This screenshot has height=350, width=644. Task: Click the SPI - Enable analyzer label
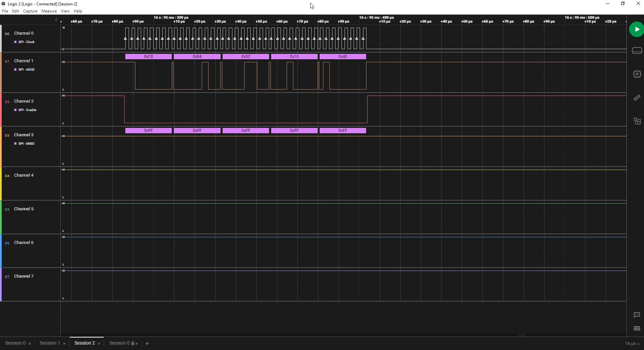click(28, 110)
